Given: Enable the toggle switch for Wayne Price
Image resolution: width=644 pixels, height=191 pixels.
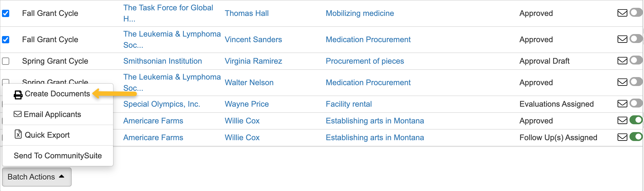Looking at the screenshot, I should tap(636, 103).
